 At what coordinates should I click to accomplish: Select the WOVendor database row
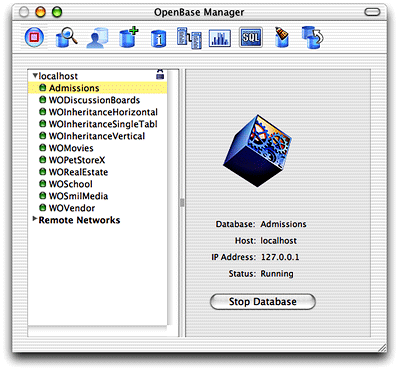tap(97, 208)
